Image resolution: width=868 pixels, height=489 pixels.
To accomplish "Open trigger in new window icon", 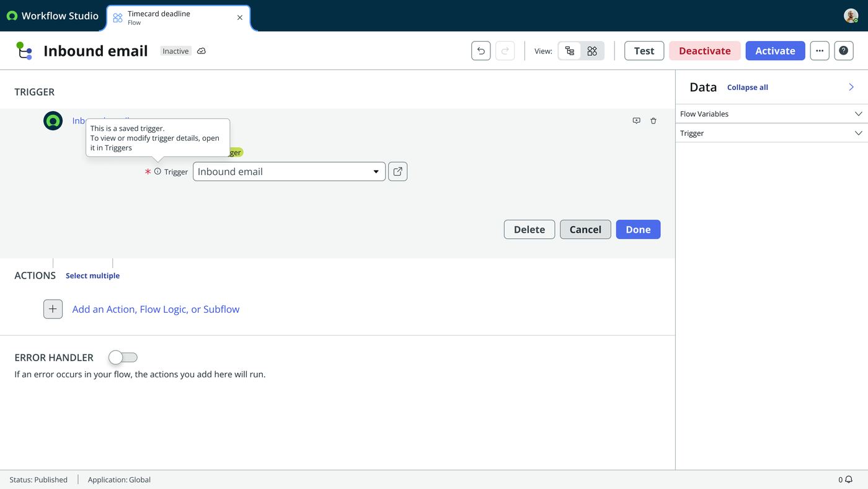I will [x=398, y=171].
